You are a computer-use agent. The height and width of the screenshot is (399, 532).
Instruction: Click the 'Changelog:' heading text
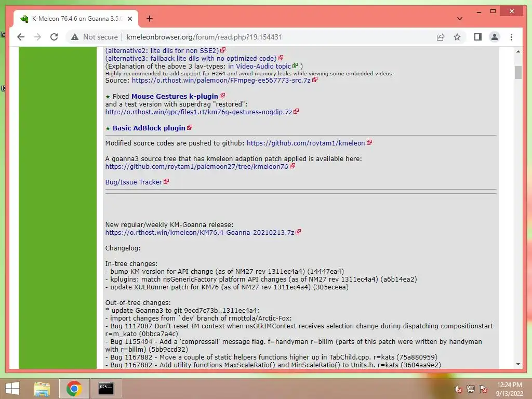pyautogui.click(x=123, y=248)
